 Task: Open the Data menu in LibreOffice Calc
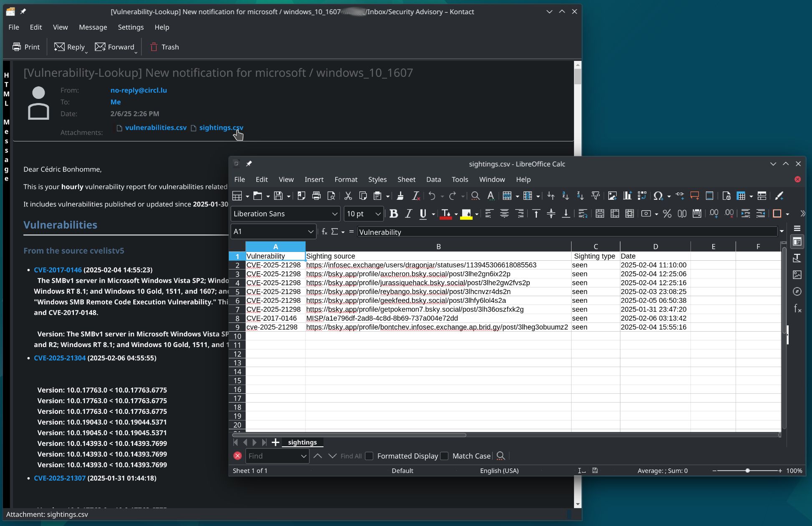coord(434,179)
